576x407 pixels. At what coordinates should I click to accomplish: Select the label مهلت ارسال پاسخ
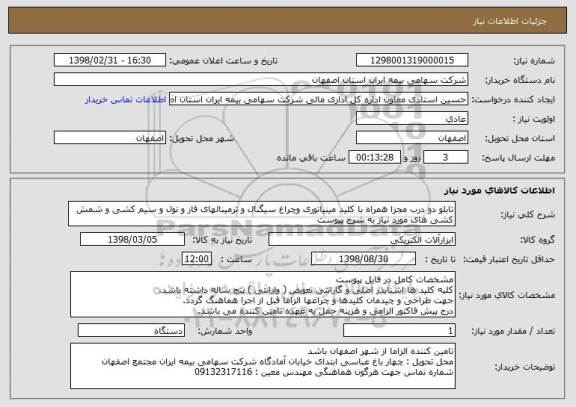coord(518,158)
